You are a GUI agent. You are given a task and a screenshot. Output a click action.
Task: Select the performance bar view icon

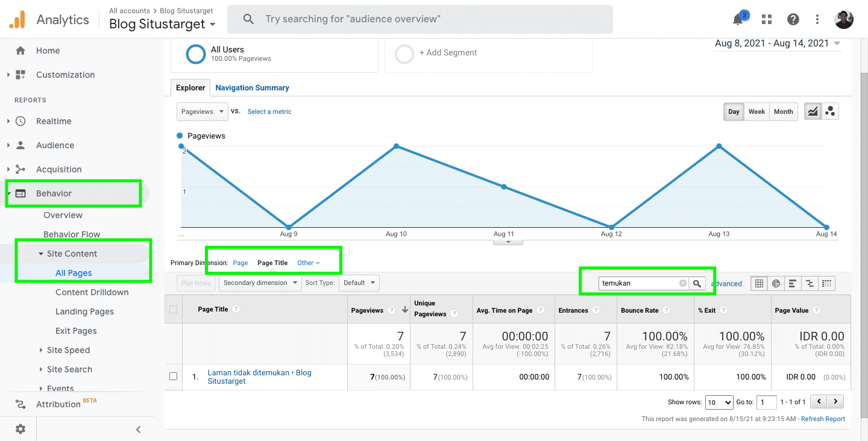tap(793, 283)
